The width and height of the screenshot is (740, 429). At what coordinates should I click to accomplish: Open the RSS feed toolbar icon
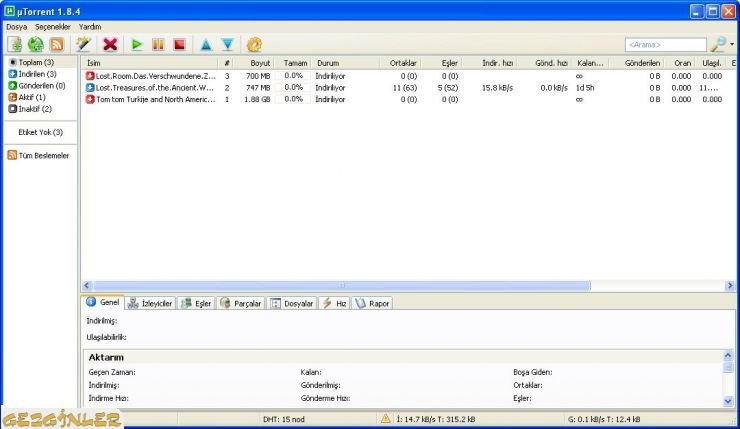57,45
